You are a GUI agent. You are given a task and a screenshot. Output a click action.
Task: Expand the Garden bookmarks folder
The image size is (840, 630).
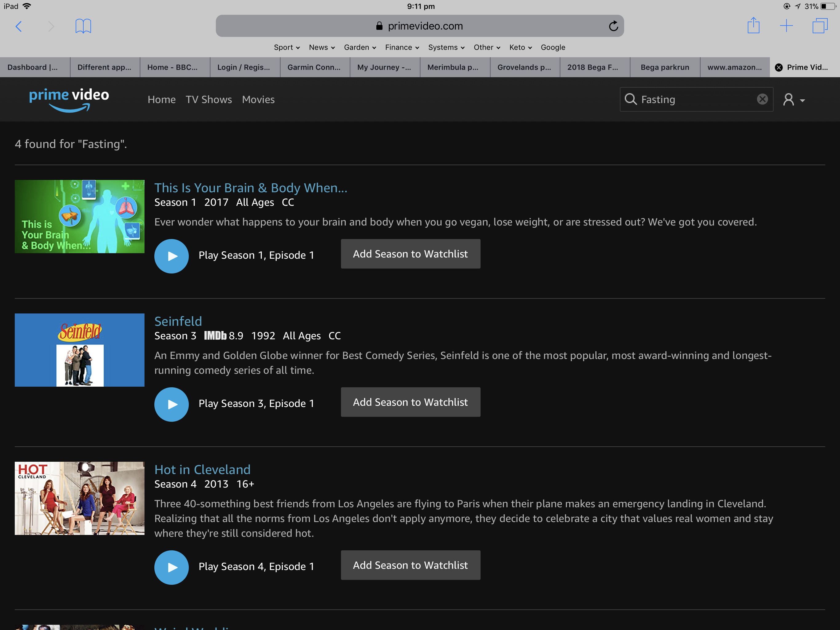(360, 47)
